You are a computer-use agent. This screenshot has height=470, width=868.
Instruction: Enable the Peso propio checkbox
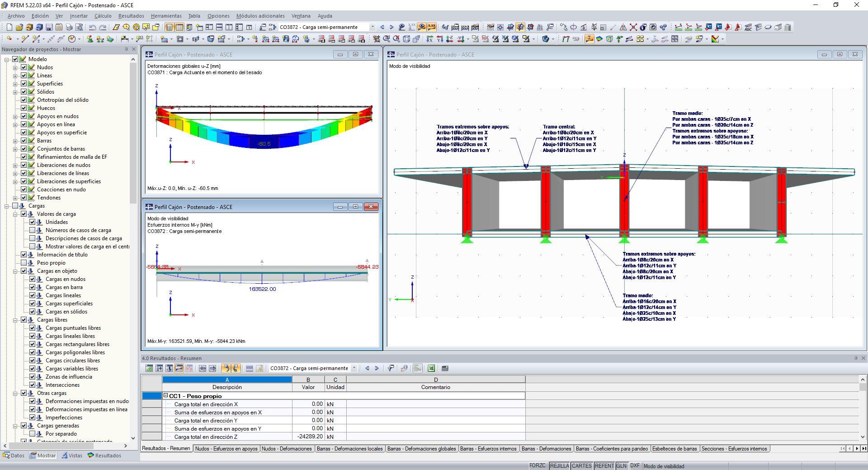point(24,263)
